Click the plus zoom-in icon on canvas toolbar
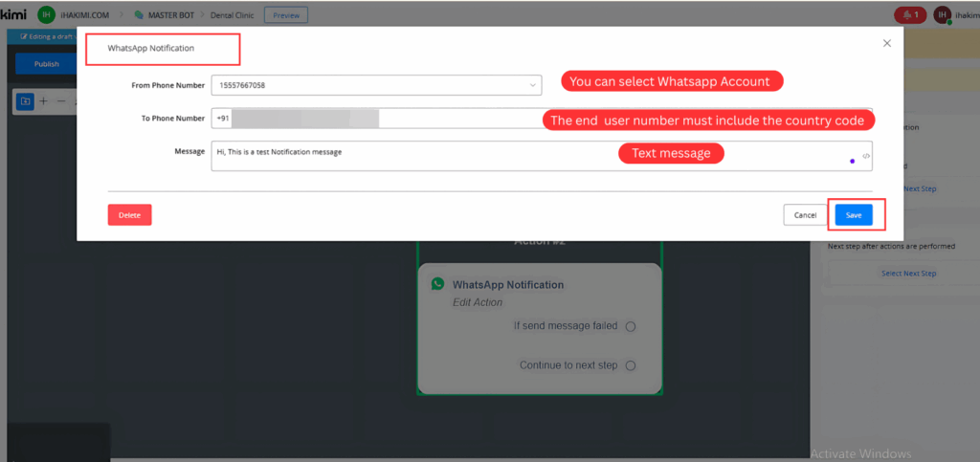Image resolution: width=980 pixels, height=462 pixels. (x=43, y=100)
